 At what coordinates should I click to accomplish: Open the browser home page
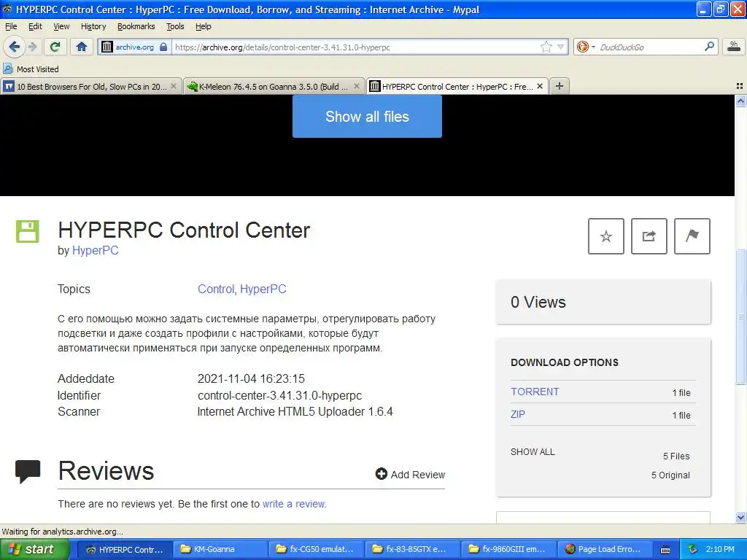click(x=82, y=47)
